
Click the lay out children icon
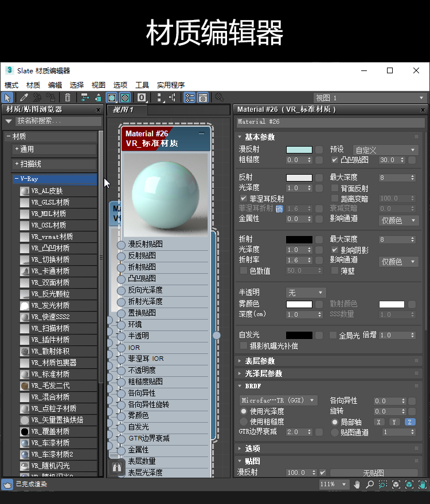click(173, 97)
